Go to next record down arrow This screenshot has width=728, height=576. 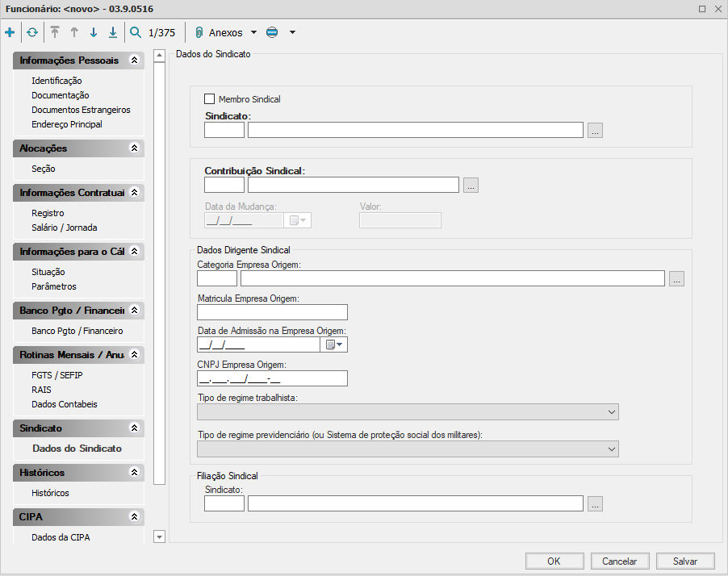(x=94, y=33)
